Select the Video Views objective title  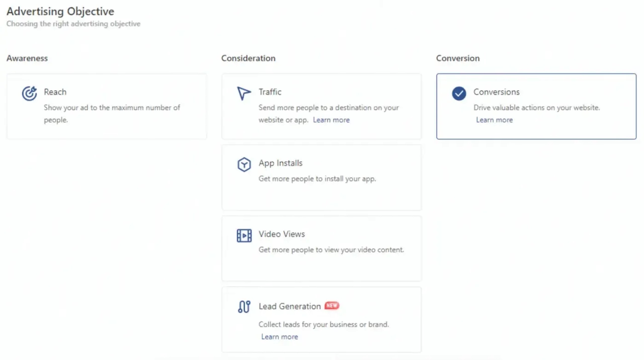click(x=281, y=234)
